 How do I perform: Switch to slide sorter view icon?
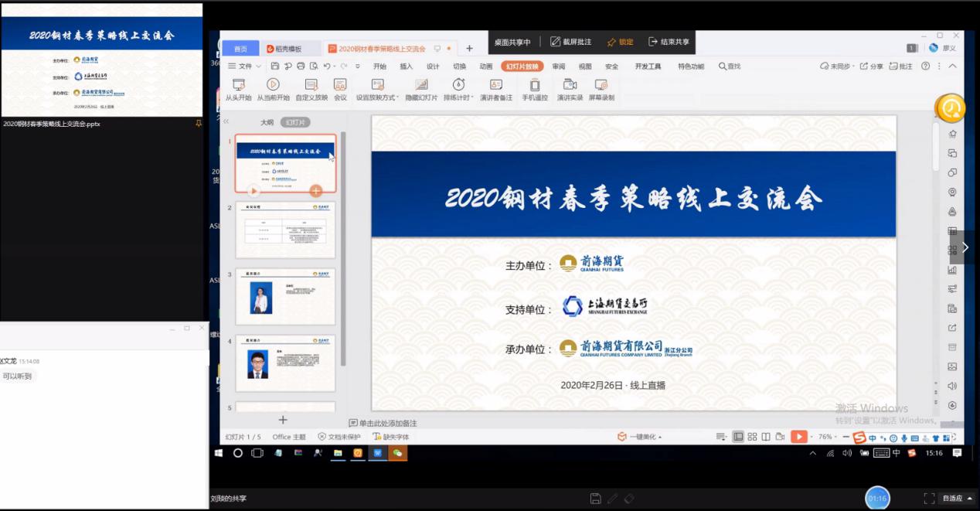(752, 437)
